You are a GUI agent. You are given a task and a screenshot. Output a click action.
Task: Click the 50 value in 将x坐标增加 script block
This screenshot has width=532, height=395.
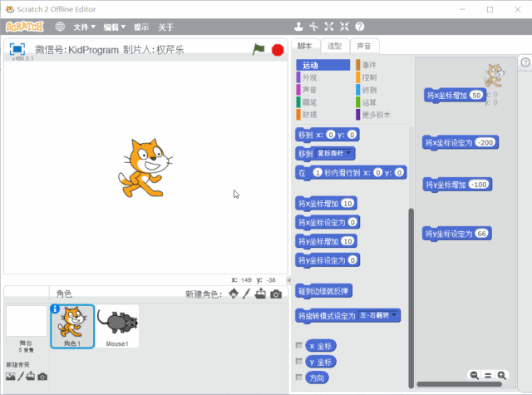[x=476, y=95]
